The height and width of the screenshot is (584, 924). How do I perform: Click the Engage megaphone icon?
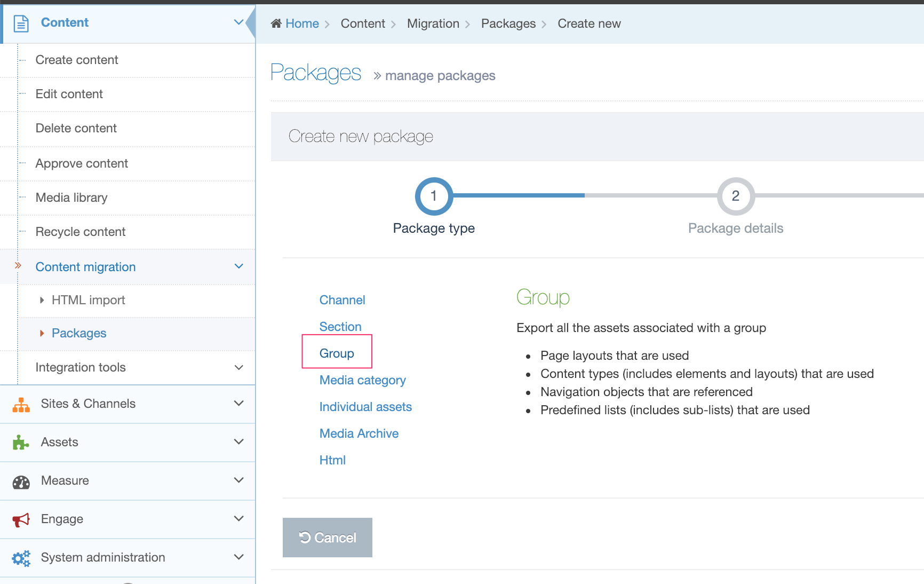(x=21, y=519)
